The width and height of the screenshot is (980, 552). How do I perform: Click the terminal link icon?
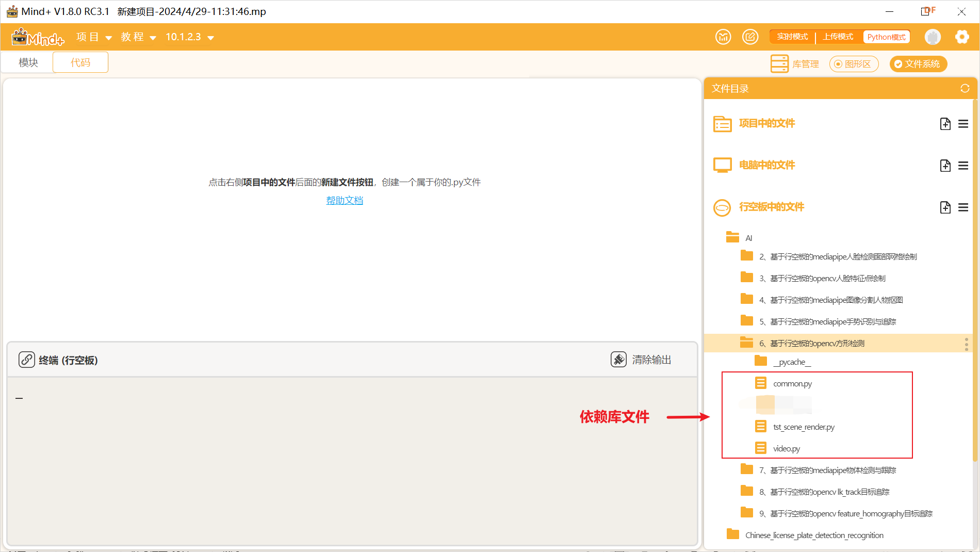coord(27,360)
